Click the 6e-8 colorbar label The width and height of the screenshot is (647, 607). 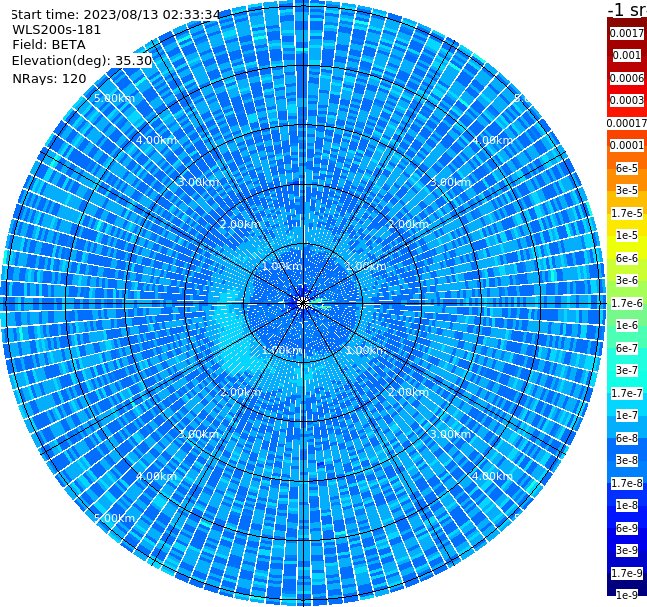click(x=627, y=438)
